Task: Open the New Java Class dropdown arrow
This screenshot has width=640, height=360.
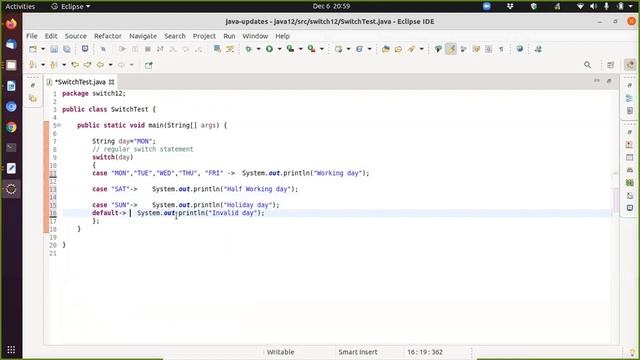Action: (x=370, y=49)
